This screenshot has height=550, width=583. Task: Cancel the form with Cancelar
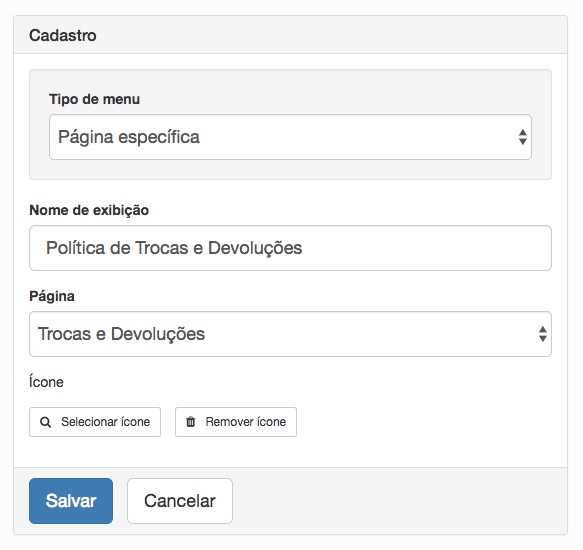click(180, 501)
